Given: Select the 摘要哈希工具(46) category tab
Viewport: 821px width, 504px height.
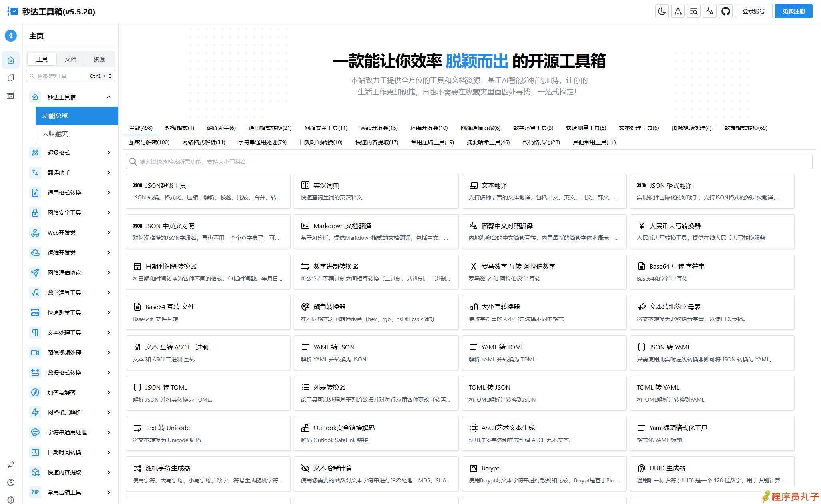Looking at the screenshot, I should click(488, 142).
